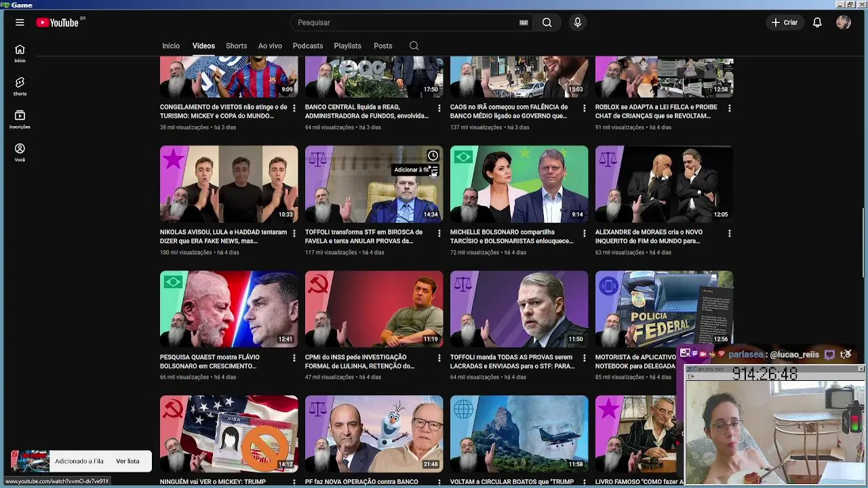Open the Ao vivo tab
Screen dimensions: 868x488
[x=270, y=46]
